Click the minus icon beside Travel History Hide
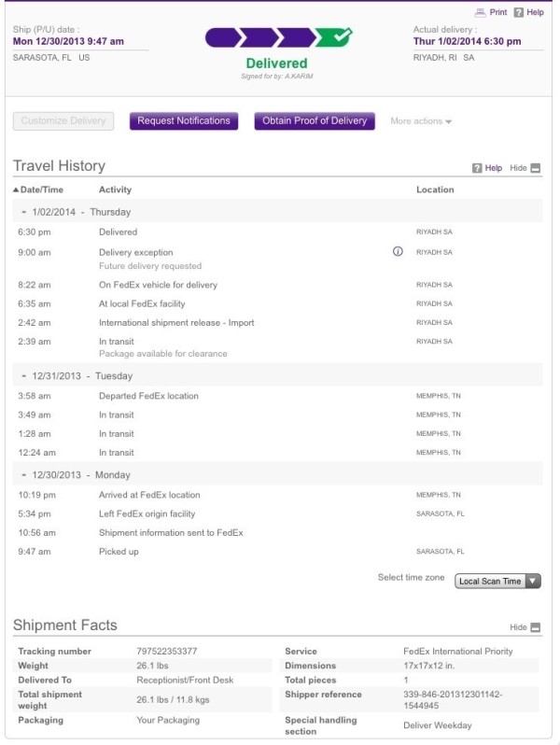 [x=536, y=168]
